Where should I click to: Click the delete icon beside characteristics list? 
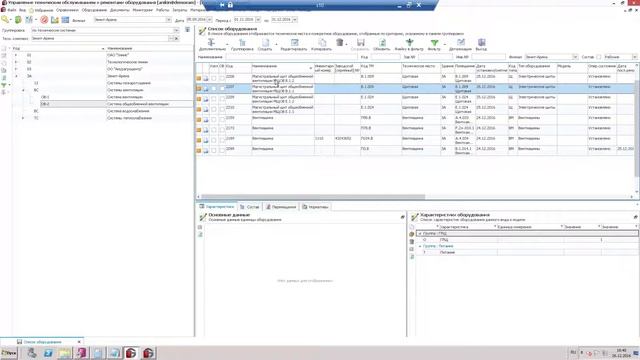(411, 242)
